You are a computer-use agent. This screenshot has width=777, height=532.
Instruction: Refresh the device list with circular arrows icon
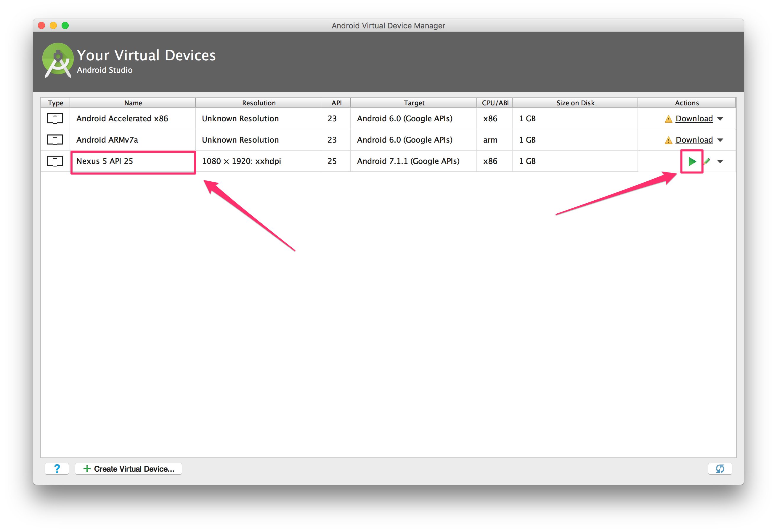click(720, 468)
